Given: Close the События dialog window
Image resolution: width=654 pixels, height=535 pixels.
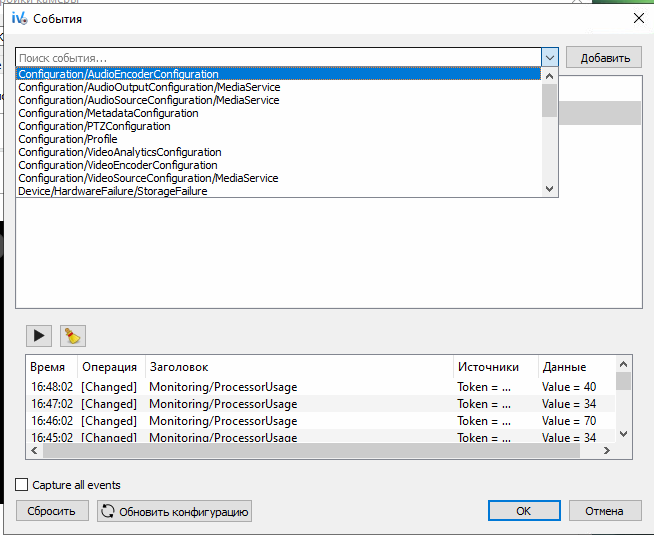Looking at the screenshot, I should (639, 18).
